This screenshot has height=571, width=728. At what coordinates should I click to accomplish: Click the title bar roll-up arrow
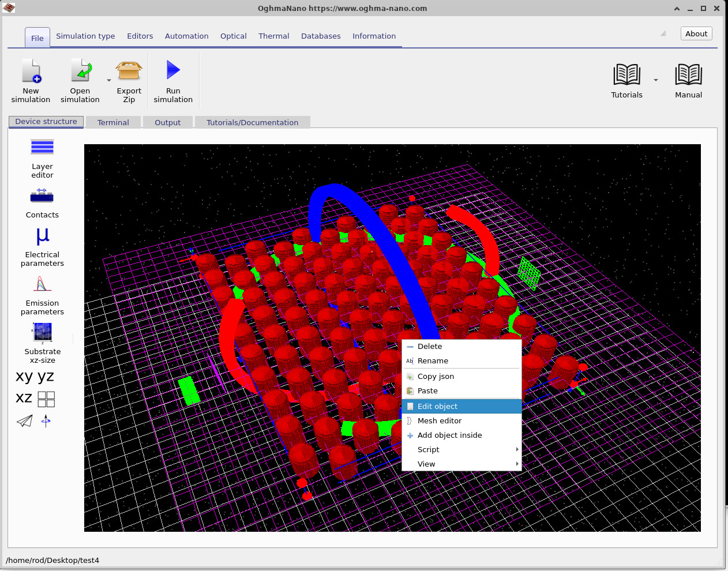click(677, 9)
